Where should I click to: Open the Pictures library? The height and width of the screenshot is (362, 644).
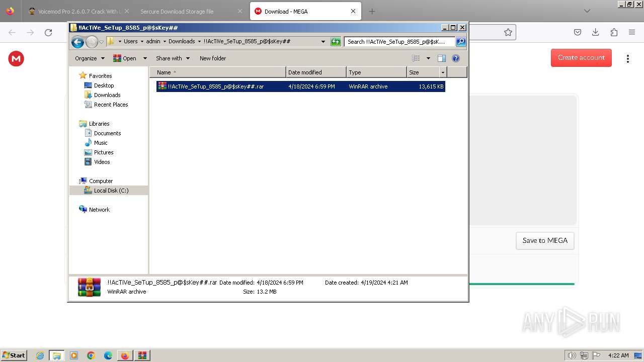(x=104, y=152)
